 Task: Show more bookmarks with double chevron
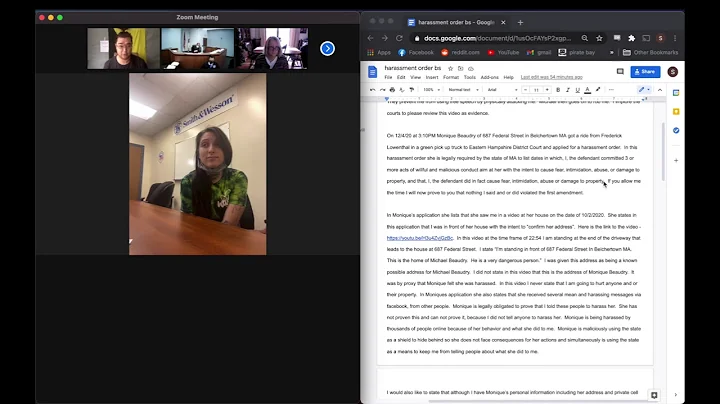[612, 52]
